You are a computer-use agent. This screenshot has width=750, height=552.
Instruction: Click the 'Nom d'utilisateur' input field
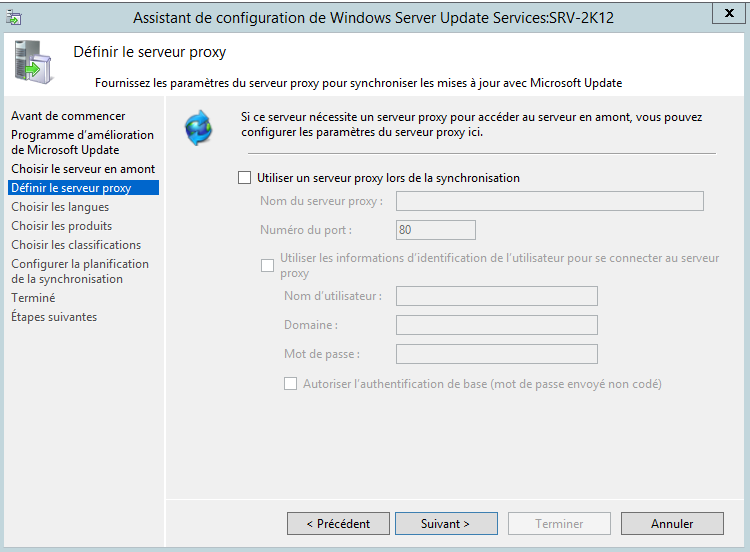[x=496, y=296]
